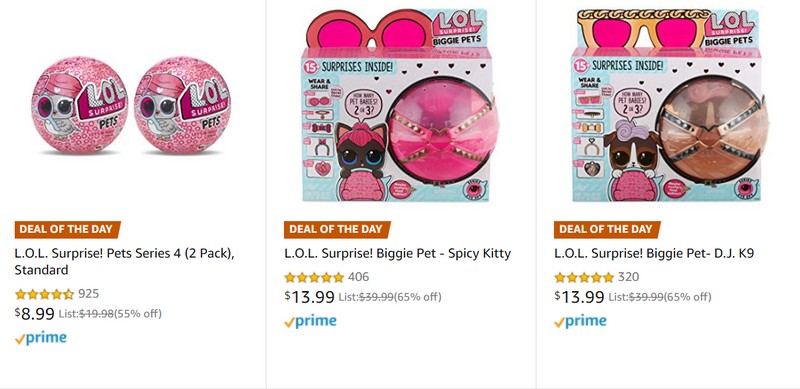This screenshot has height=389, width=800.
Task: Open the D.J. K9 Biggie Pet product image
Action: (x=669, y=105)
